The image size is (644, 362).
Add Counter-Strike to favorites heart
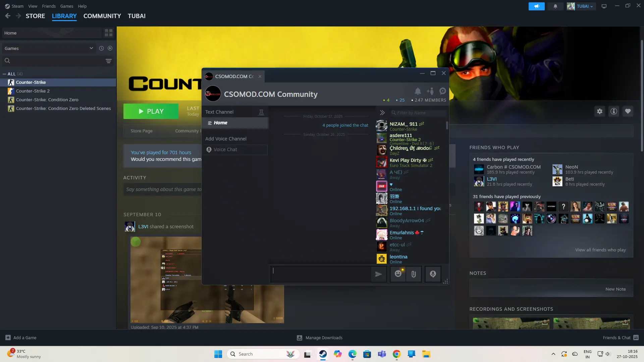(628, 111)
